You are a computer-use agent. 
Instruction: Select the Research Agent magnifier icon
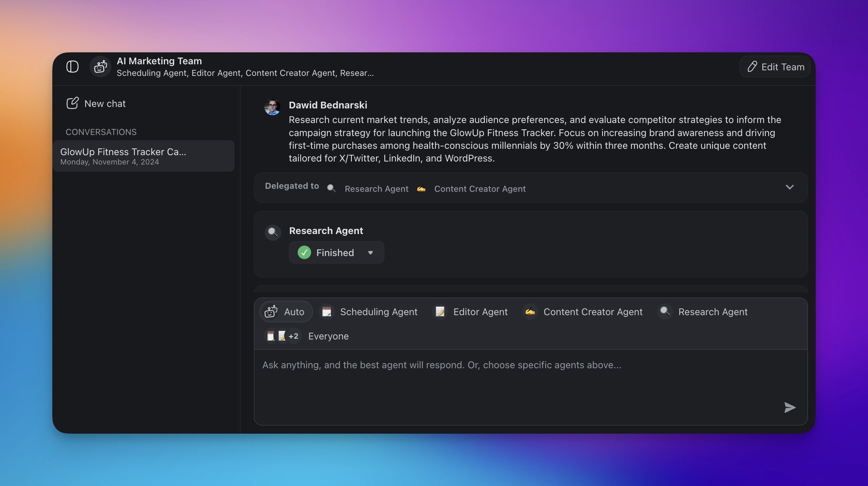pos(665,311)
